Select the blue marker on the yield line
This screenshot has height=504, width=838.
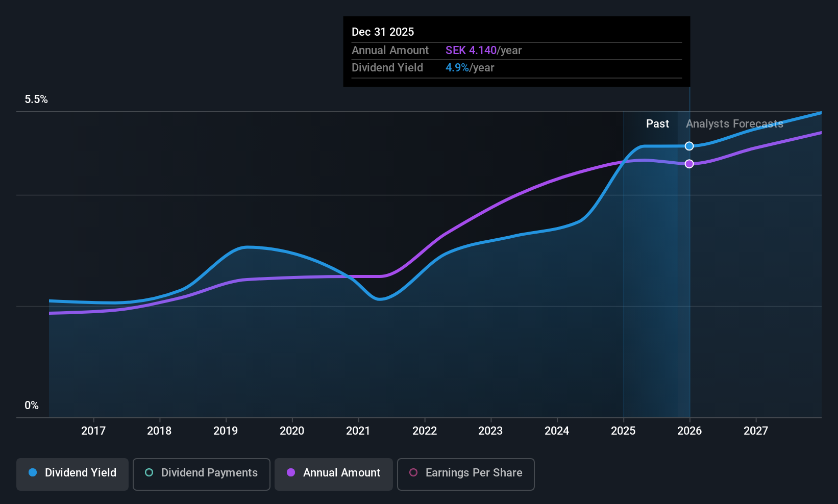tap(689, 146)
